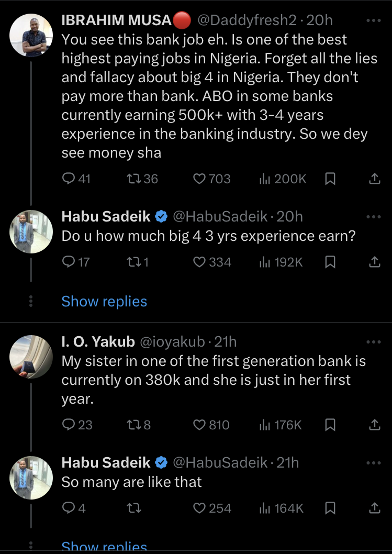Bookmark I. O. Yakub's tweet

click(330, 425)
